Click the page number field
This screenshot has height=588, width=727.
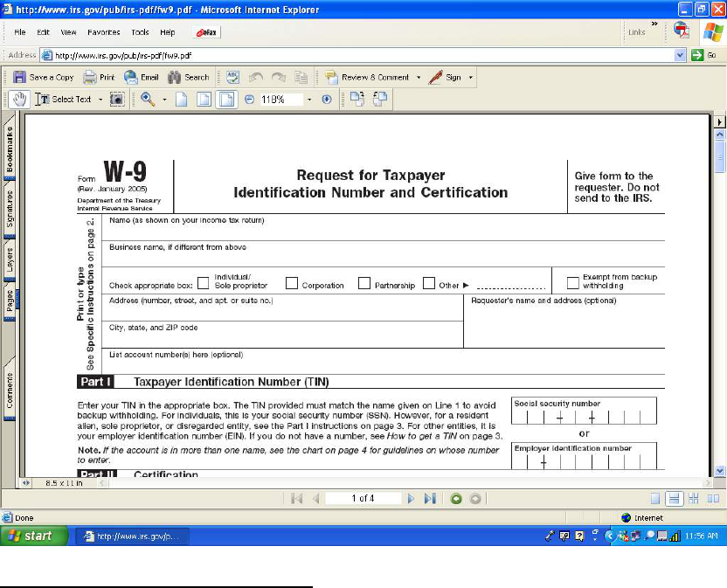pos(363,499)
